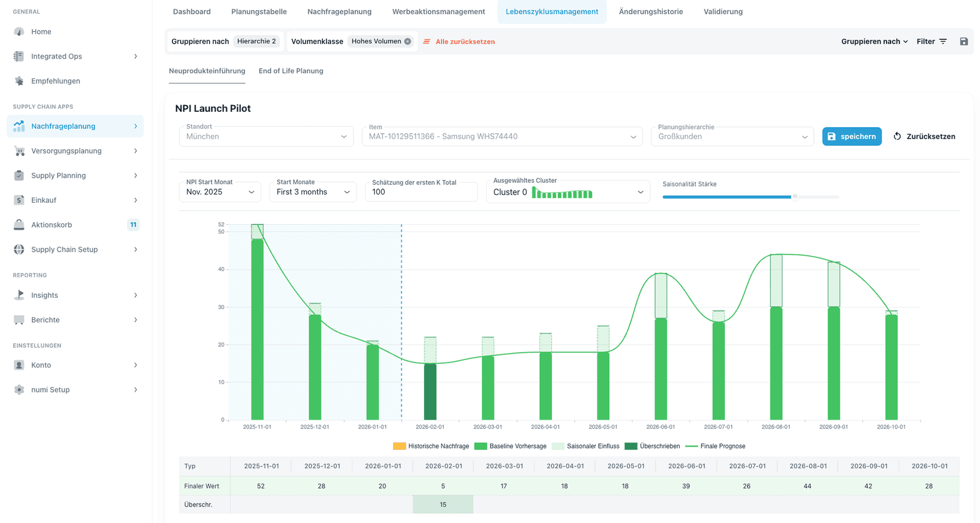Screen dimensions: 980x523
Task: Click the save view disk icon top right
Action: click(x=964, y=41)
